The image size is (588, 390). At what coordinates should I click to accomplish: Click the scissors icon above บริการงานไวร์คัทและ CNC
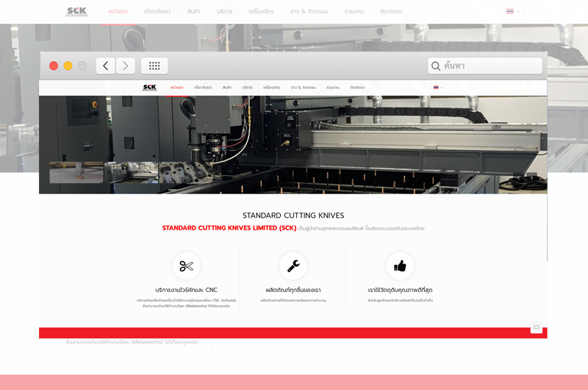coord(187,266)
